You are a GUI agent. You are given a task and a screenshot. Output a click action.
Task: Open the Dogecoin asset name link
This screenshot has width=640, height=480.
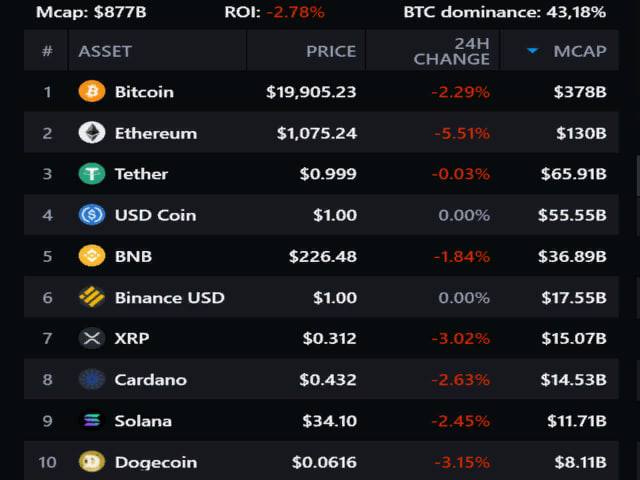pos(155,462)
